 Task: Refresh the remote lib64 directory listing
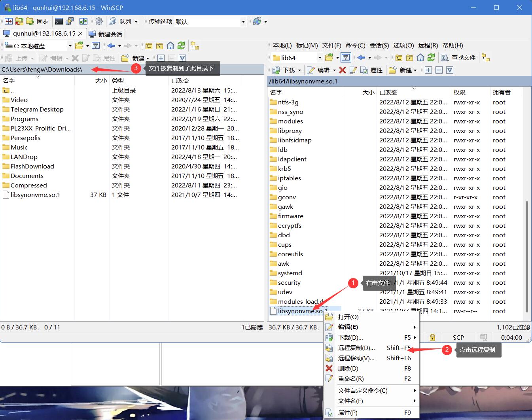(431, 58)
